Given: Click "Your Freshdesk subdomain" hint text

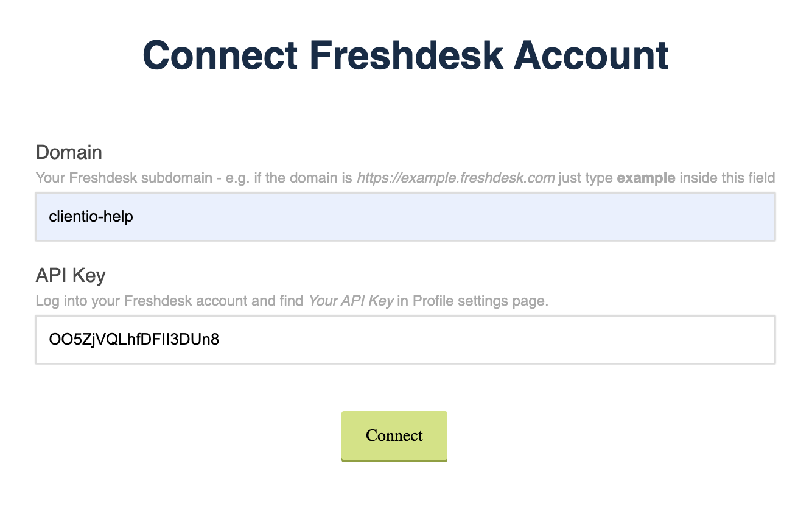Looking at the screenshot, I should tap(114, 178).
